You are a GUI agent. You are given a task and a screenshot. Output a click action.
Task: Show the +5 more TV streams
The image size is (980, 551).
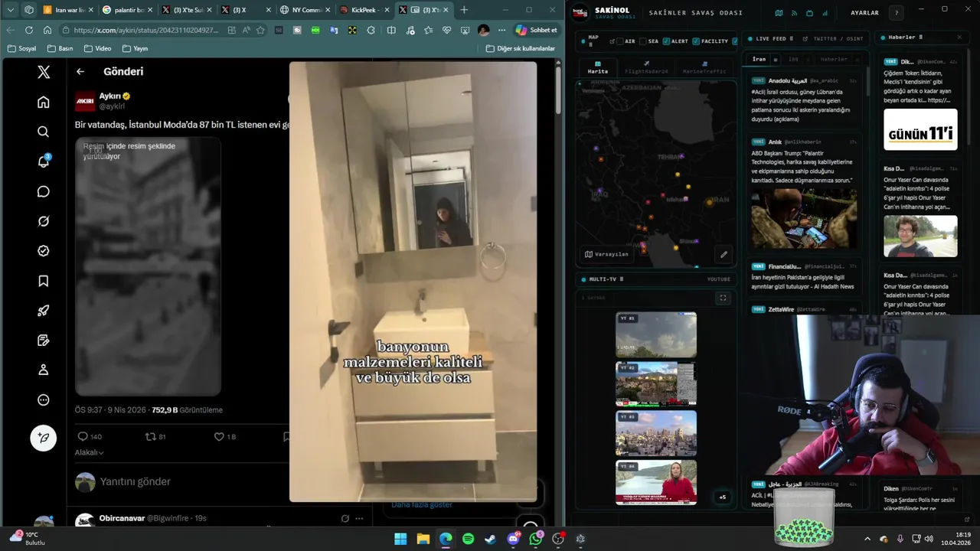722,497
